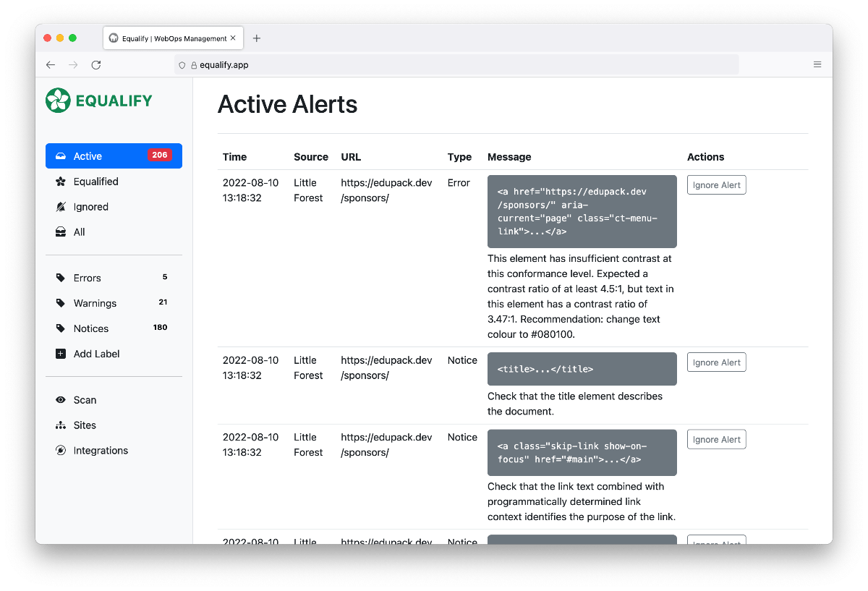Select the Active alerts filter
This screenshot has height=591, width=868.
click(87, 156)
